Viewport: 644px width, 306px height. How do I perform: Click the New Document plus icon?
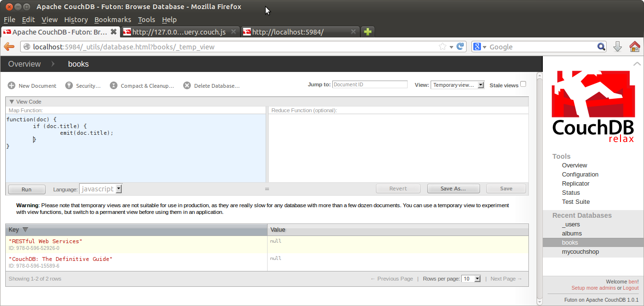pyautogui.click(x=12, y=85)
